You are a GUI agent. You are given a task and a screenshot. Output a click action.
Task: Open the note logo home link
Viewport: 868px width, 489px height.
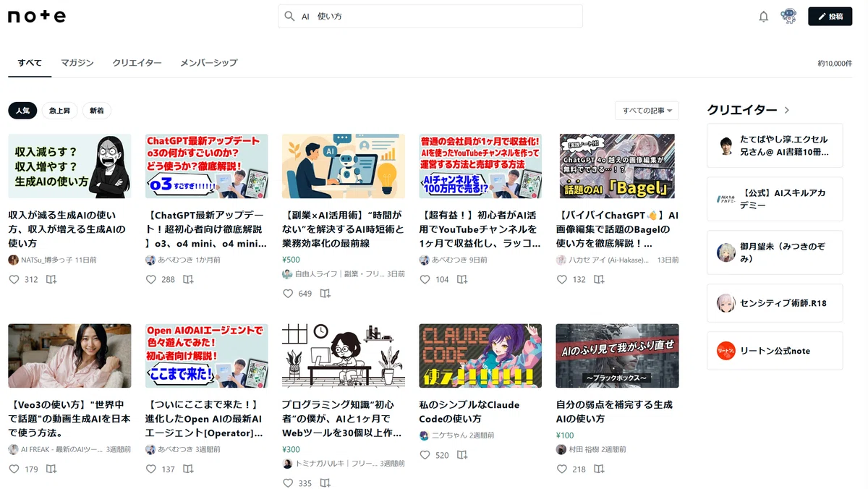point(37,16)
